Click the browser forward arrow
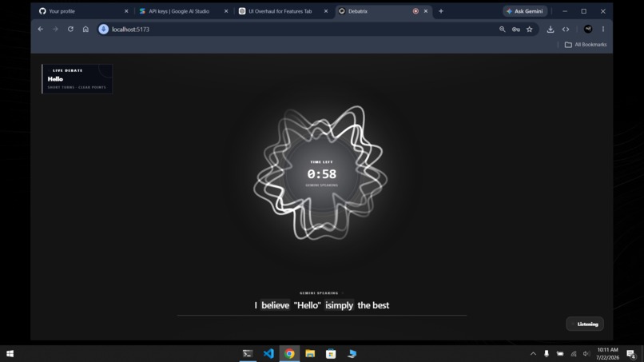 (55, 30)
